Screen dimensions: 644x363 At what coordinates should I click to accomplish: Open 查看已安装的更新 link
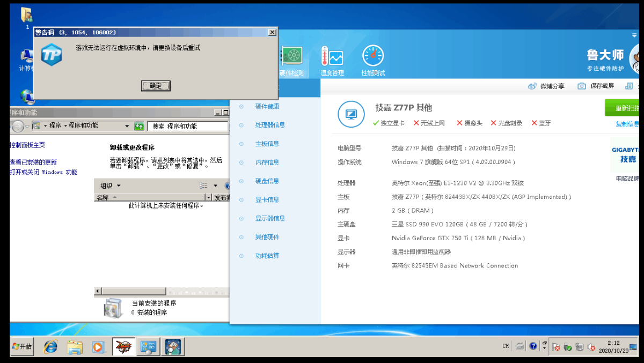click(x=33, y=162)
